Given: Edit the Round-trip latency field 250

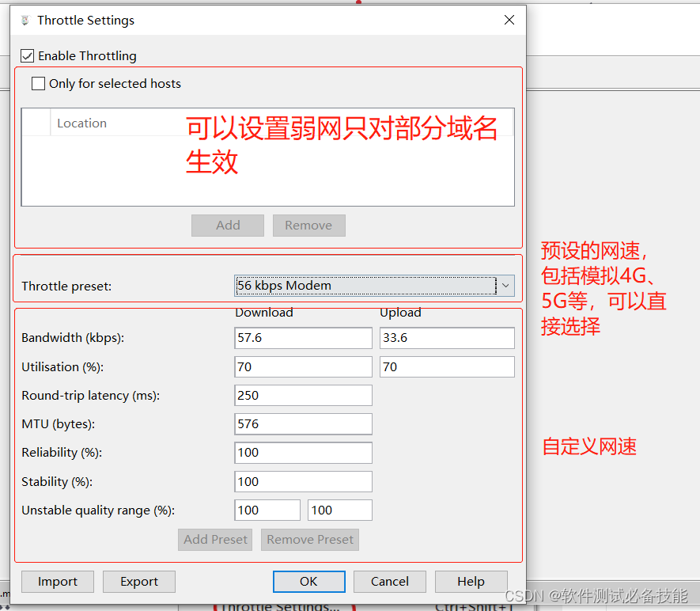Looking at the screenshot, I should pyautogui.click(x=303, y=395).
